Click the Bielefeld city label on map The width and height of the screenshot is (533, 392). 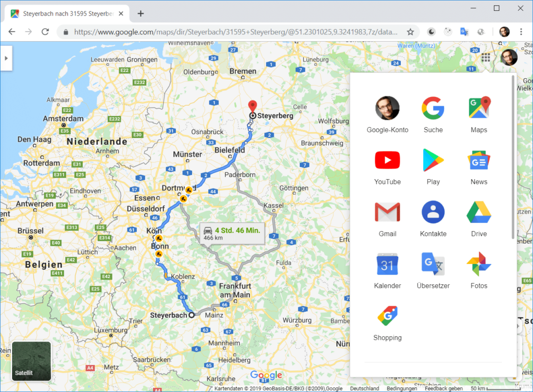coord(230,150)
